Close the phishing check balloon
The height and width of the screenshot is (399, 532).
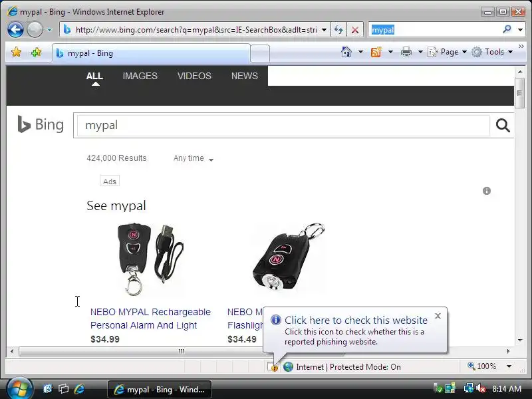[x=438, y=316]
